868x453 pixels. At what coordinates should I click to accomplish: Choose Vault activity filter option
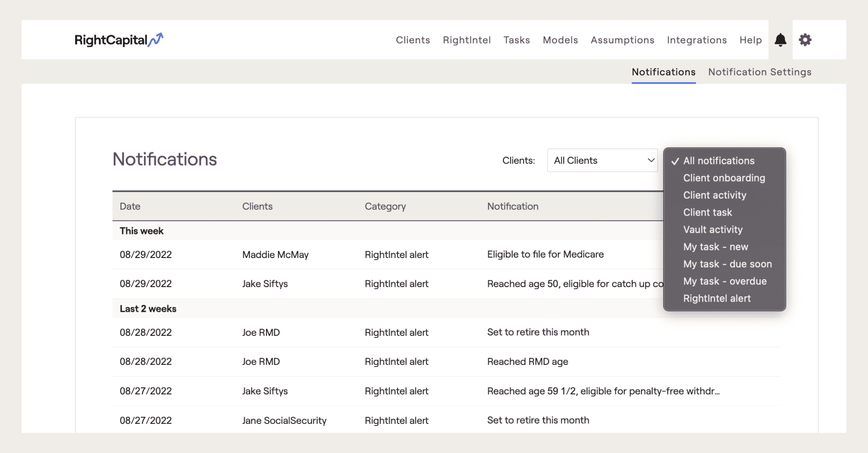[x=713, y=230]
